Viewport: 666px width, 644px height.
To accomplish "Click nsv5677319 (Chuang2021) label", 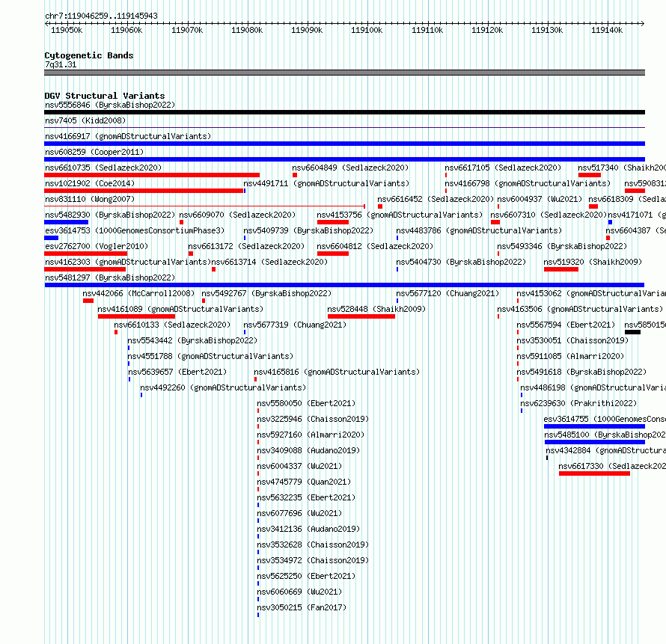I will (x=295, y=325).
